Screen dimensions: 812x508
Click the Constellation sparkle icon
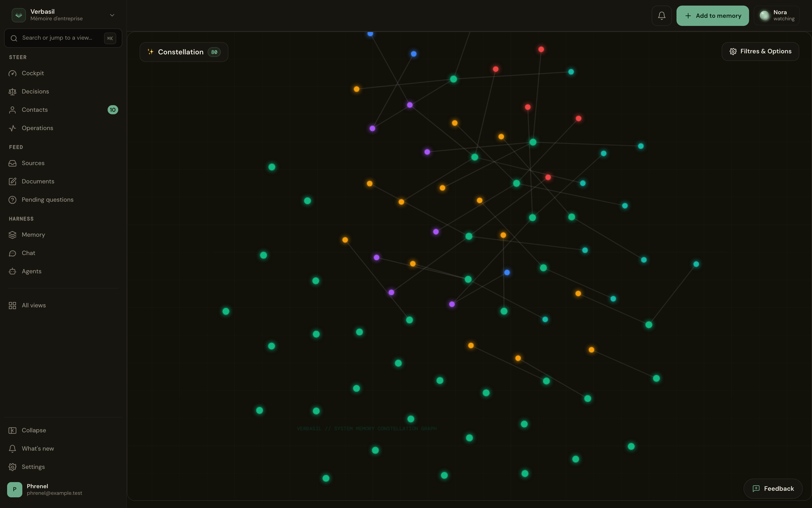point(151,52)
